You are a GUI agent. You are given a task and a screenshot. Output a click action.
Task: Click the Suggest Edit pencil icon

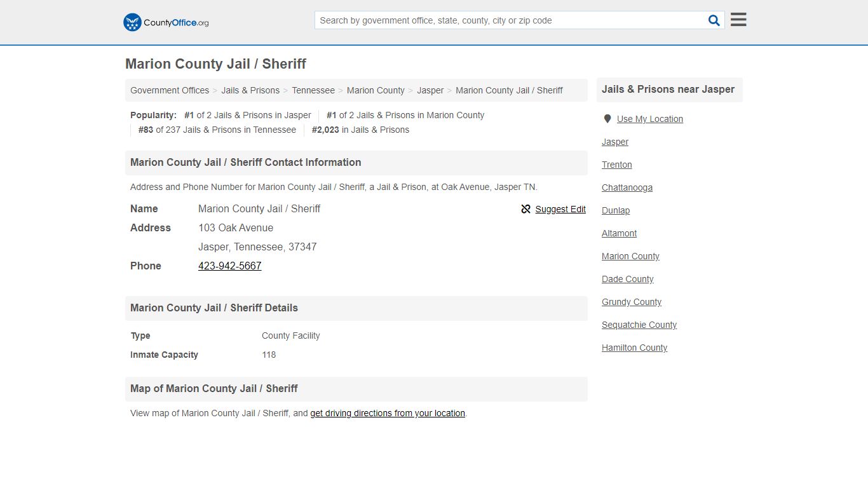click(526, 209)
